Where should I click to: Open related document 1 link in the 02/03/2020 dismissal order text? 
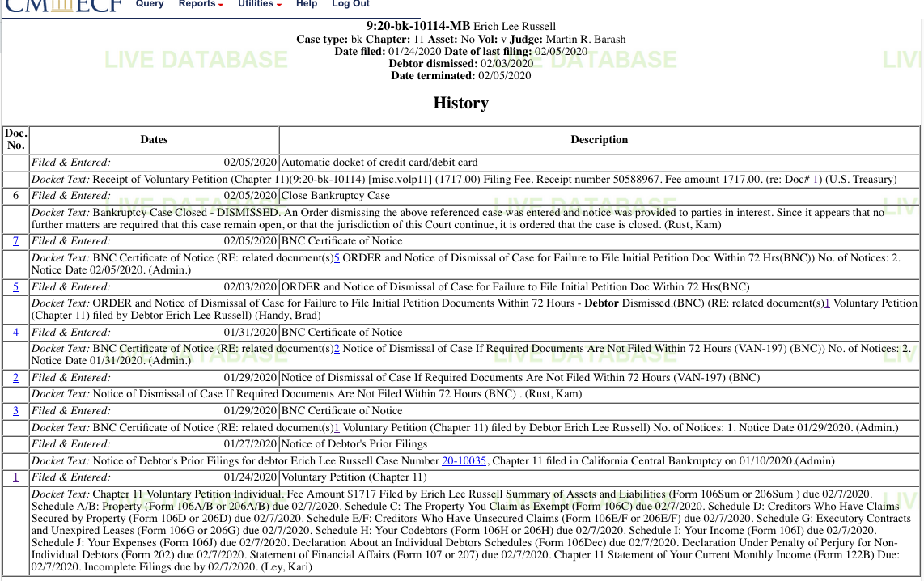pos(828,303)
